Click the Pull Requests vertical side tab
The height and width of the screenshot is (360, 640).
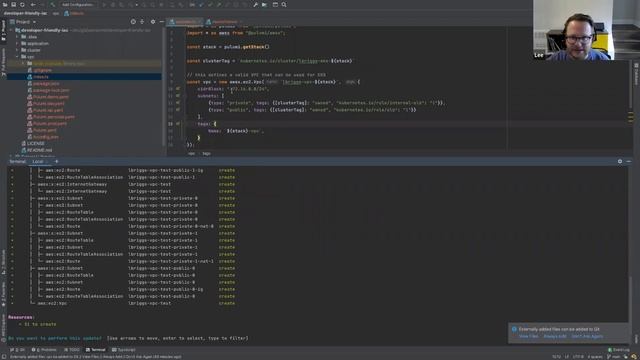click(3, 62)
